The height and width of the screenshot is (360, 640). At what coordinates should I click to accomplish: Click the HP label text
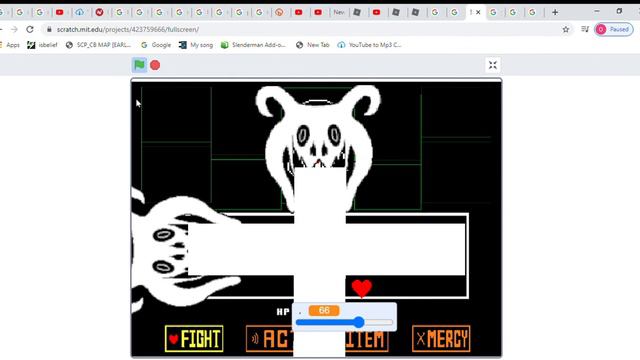pos(283,312)
